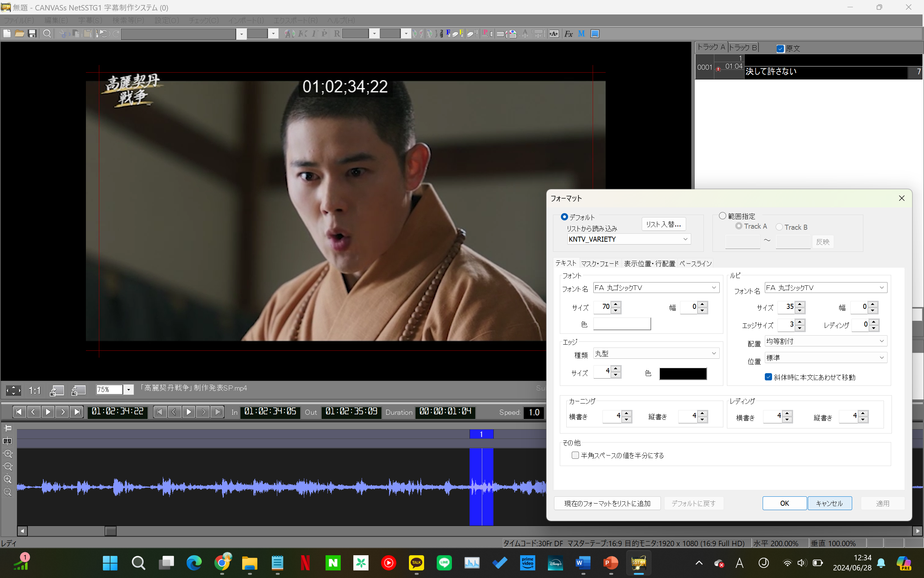The height and width of the screenshot is (578, 924).
Task: Jump to first frame in main transport
Action: [19, 412]
